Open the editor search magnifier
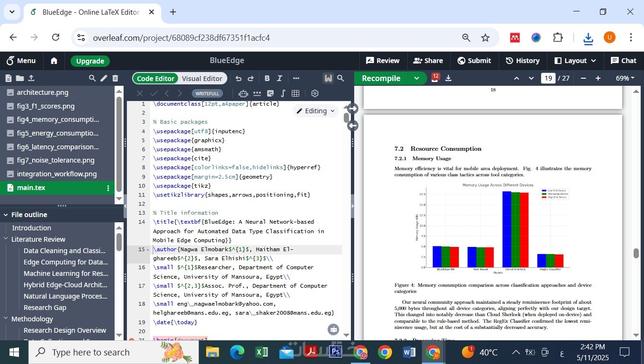 point(340,78)
